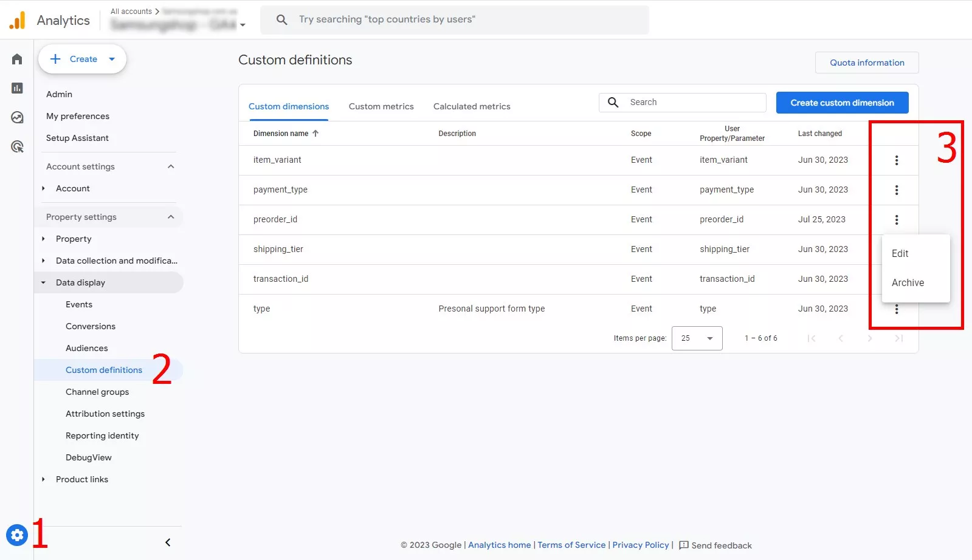Open Items per page dropdown

click(x=697, y=338)
